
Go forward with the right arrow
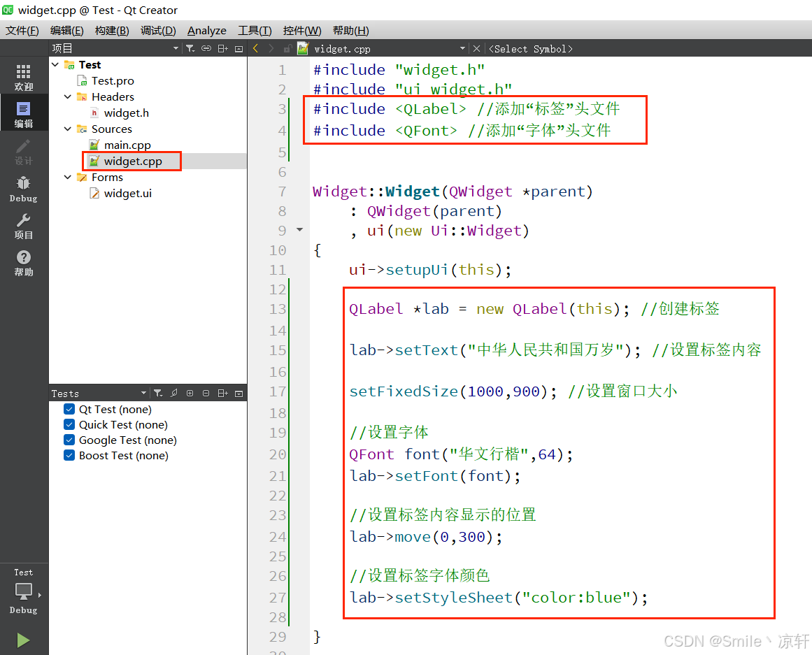271,49
